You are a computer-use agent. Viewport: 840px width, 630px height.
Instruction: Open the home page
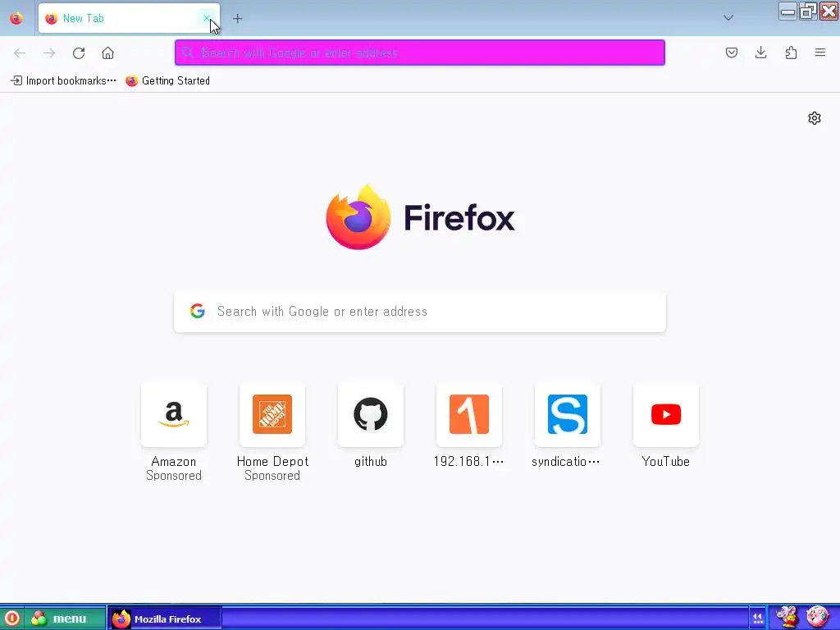tap(107, 52)
